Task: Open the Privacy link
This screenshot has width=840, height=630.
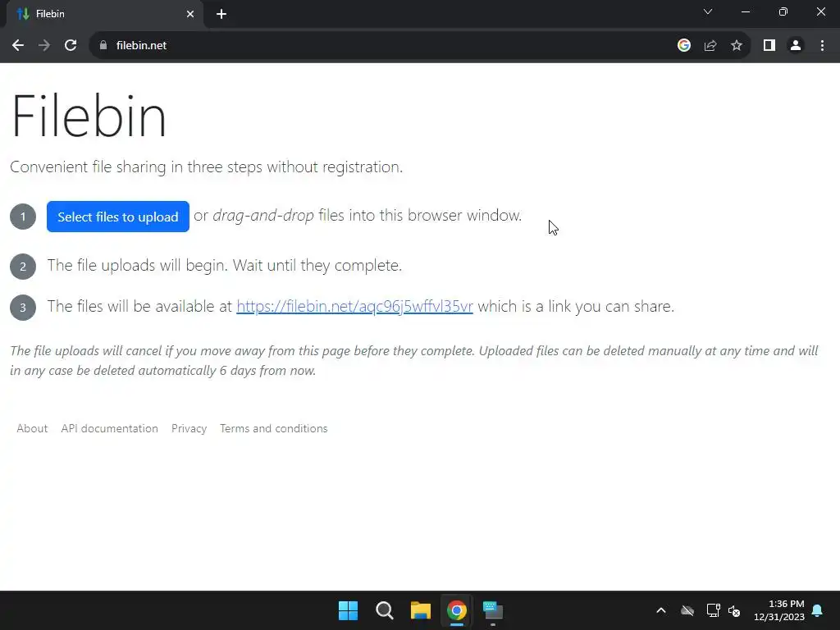Action: click(189, 428)
